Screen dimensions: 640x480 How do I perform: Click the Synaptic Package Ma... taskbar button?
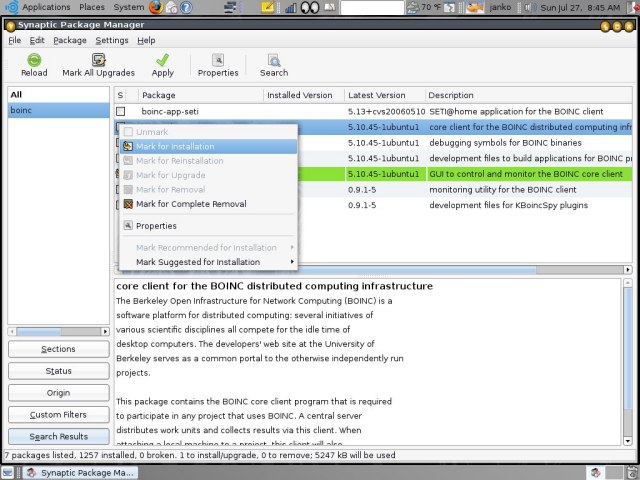tap(80, 472)
